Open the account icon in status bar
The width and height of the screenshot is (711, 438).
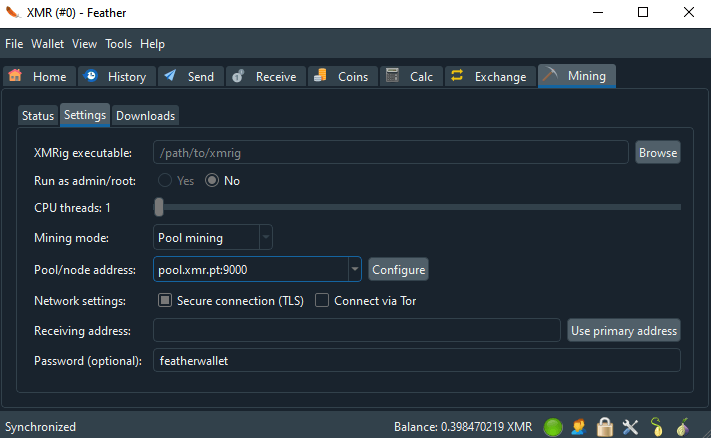point(579,427)
